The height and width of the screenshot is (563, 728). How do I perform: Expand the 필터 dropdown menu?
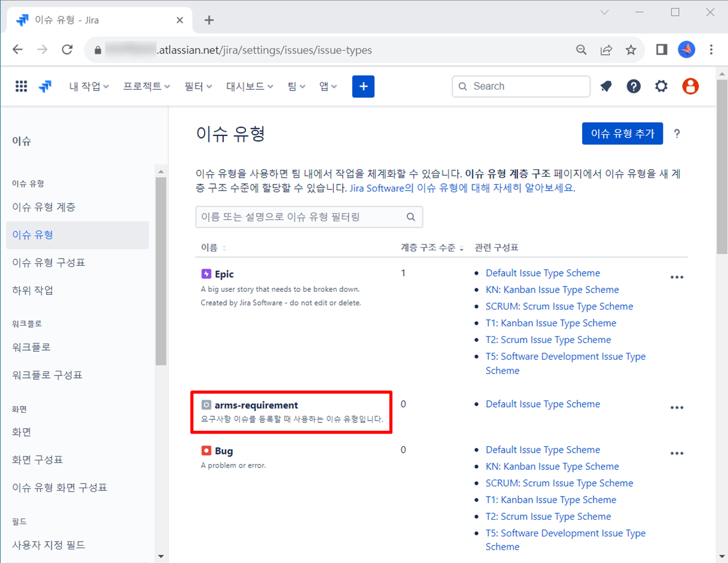198,87
